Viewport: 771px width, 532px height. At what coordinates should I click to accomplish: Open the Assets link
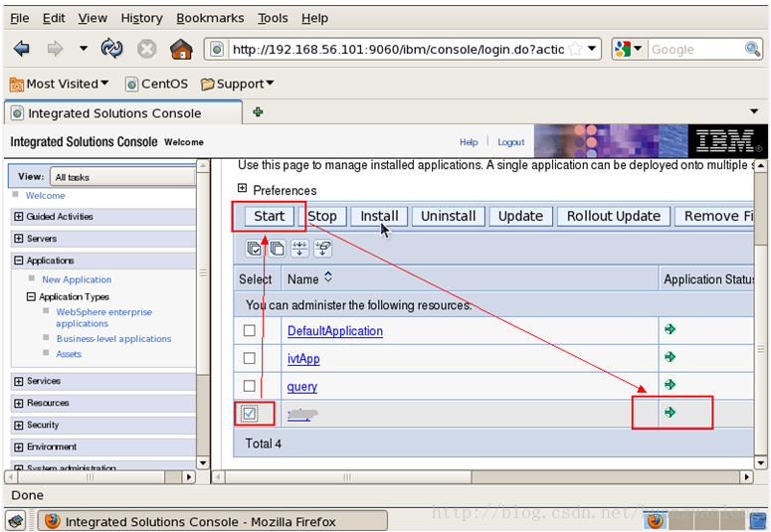pyautogui.click(x=69, y=354)
